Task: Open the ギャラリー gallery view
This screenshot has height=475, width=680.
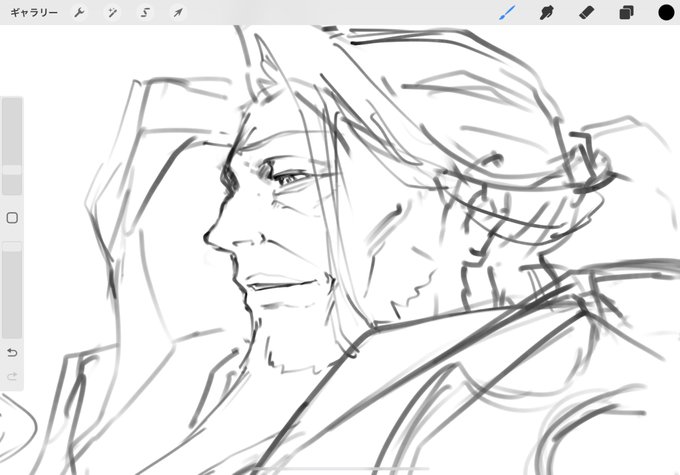Action: pos(34,13)
